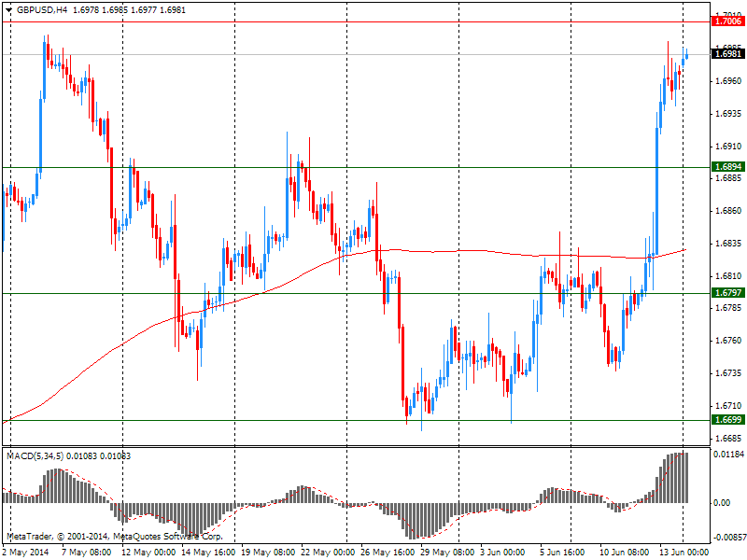The width and height of the screenshot is (747, 560).
Task: Click the 1.6910 price scale value
Action: click(x=729, y=147)
